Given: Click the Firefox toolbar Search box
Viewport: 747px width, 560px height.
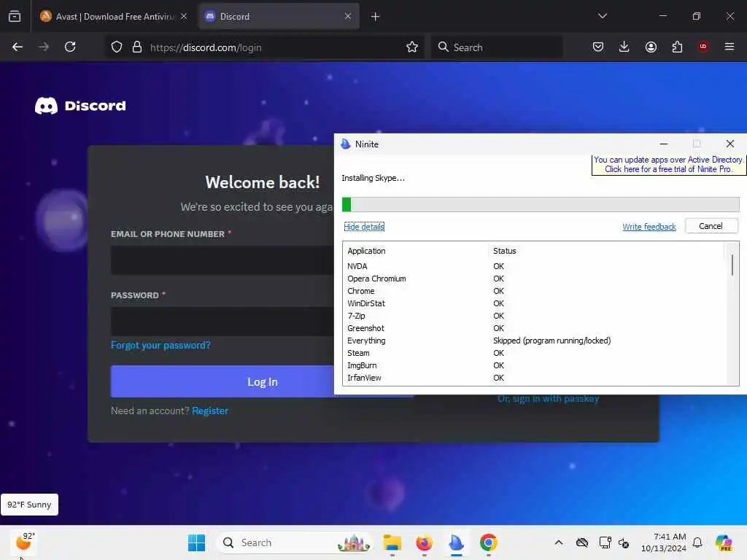Looking at the screenshot, I should click(x=497, y=47).
